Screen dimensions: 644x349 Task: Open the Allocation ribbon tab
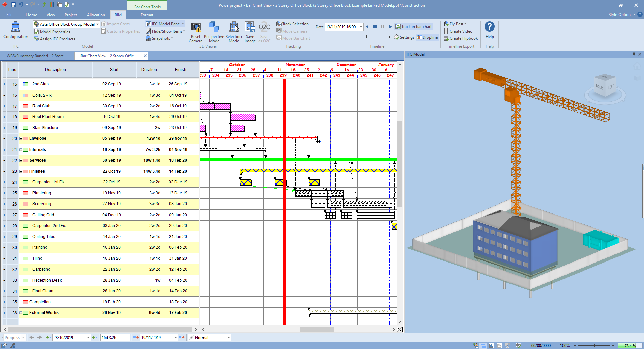96,15
